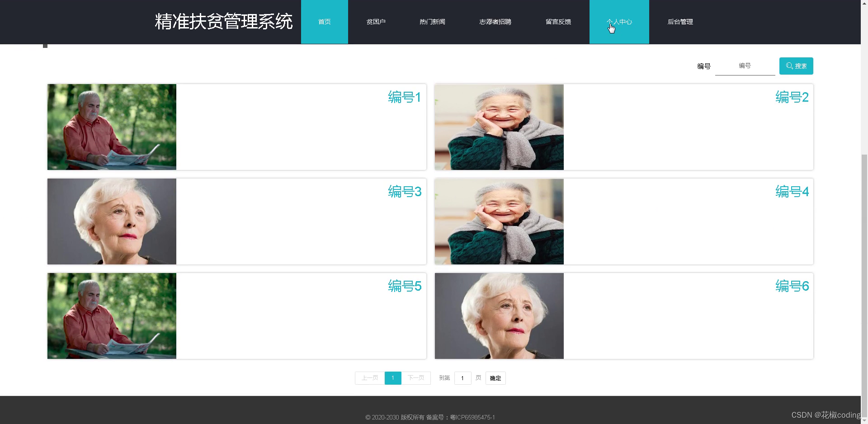This screenshot has height=424, width=868.
Task: Click the 编号 search input field
Action: coord(745,66)
